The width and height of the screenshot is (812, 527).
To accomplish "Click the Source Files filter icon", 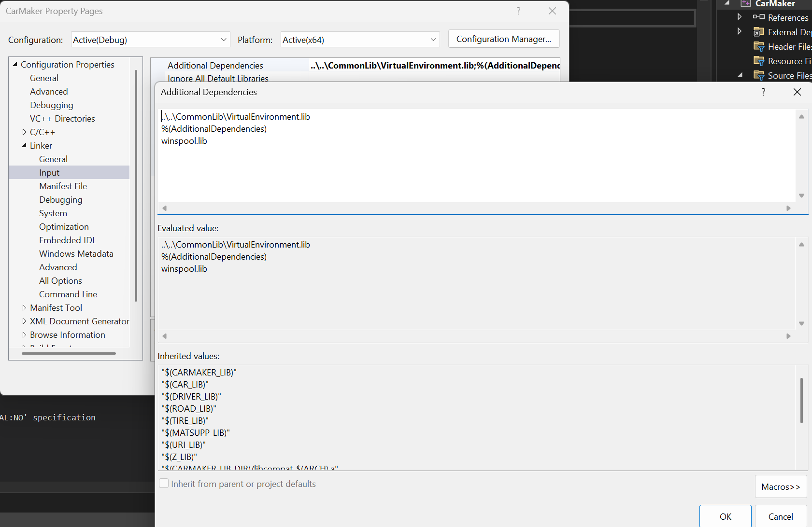I will coord(758,75).
